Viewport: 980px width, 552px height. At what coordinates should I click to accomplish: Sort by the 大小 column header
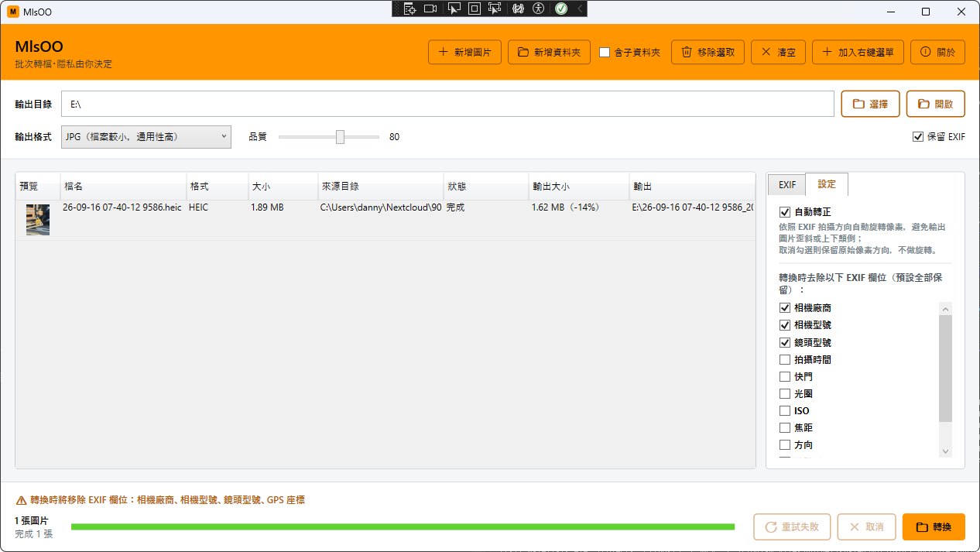click(283, 187)
